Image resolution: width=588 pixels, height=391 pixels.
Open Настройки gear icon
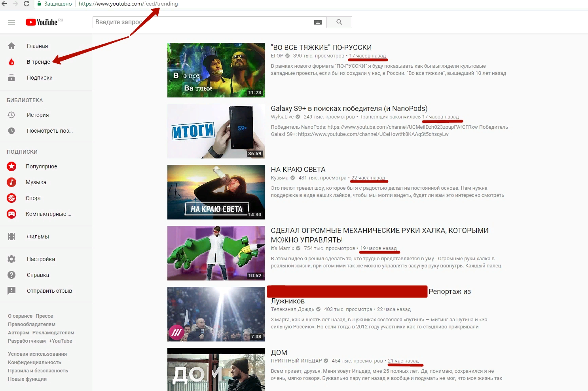(11, 259)
